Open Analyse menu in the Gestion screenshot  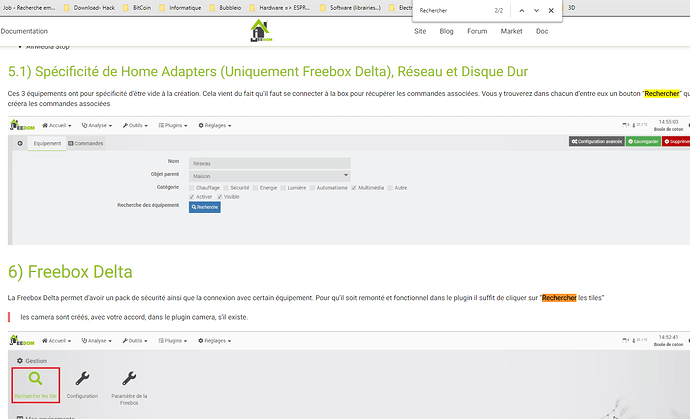pyautogui.click(x=97, y=341)
